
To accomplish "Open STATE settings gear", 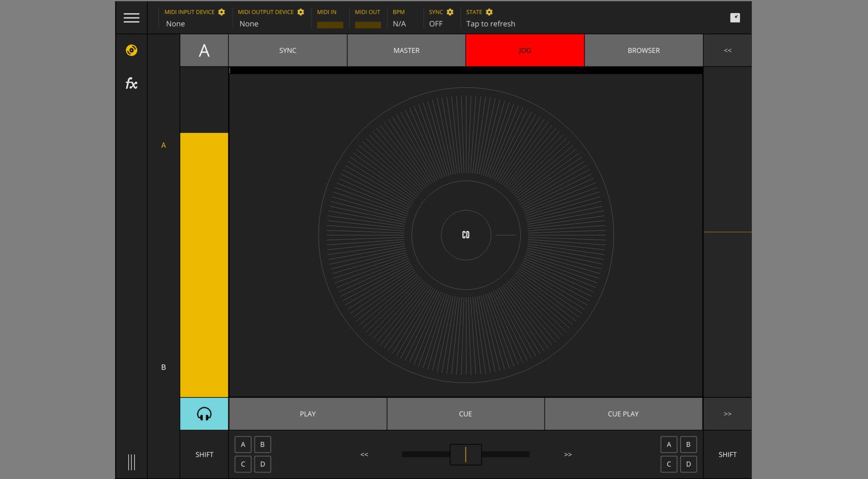I will pyautogui.click(x=489, y=12).
